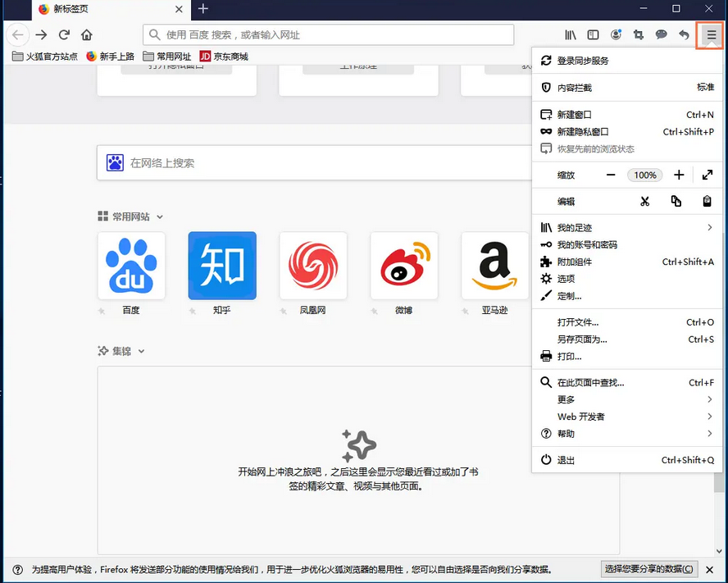Screen dimensions: 728x583
Task: Open 选项 settings menu item
Action: [x=627, y=279]
